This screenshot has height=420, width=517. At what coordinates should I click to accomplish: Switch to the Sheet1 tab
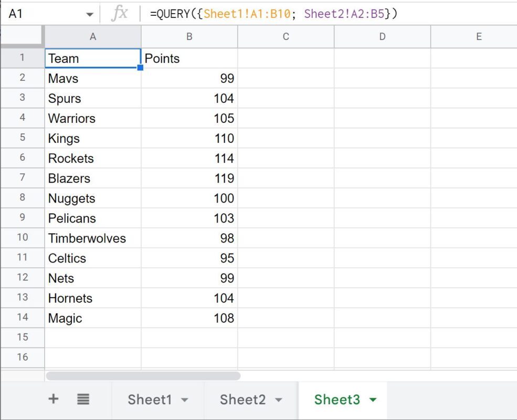pos(151,400)
